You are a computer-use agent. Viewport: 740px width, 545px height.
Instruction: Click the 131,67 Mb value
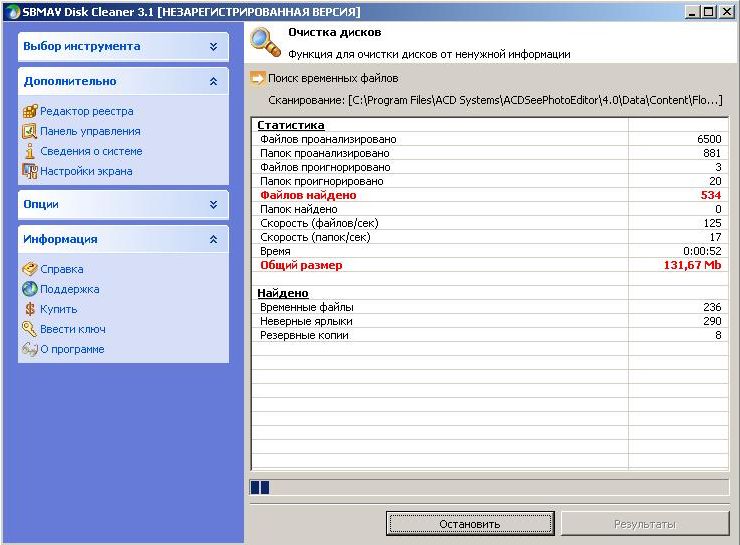[x=692, y=265]
